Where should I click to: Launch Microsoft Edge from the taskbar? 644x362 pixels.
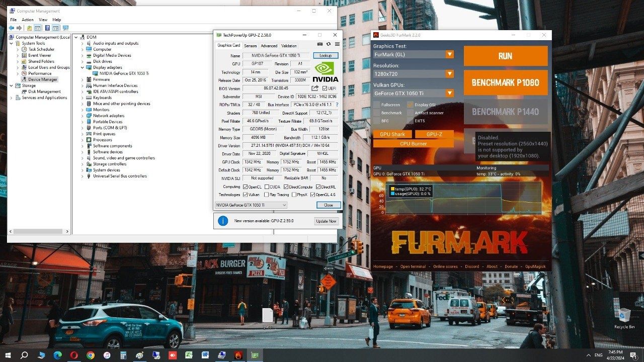point(57,355)
